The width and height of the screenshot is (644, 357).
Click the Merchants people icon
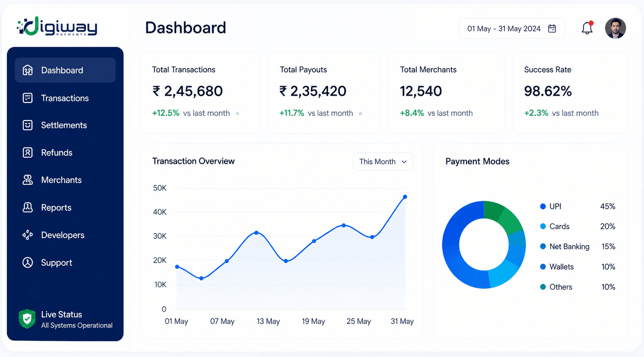(28, 180)
